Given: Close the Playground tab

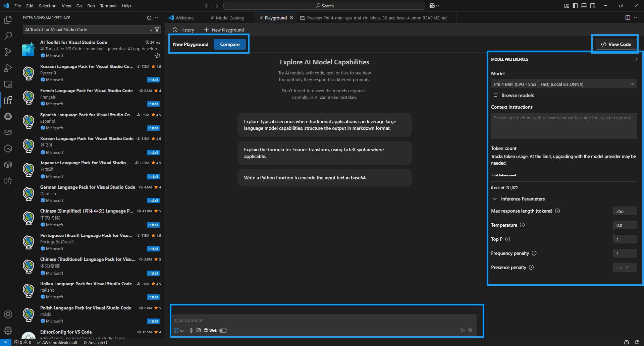Looking at the screenshot, I should pyautogui.click(x=291, y=18).
